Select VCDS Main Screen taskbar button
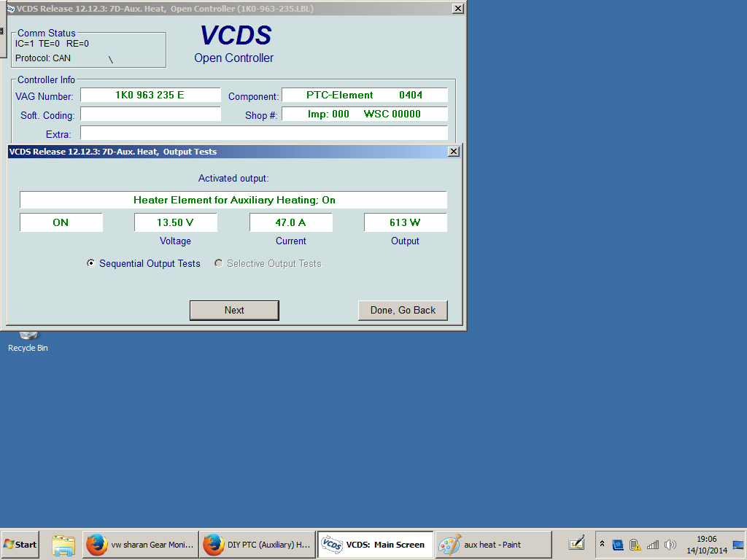Viewport: 747px width, 560px height. click(x=375, y=545)
